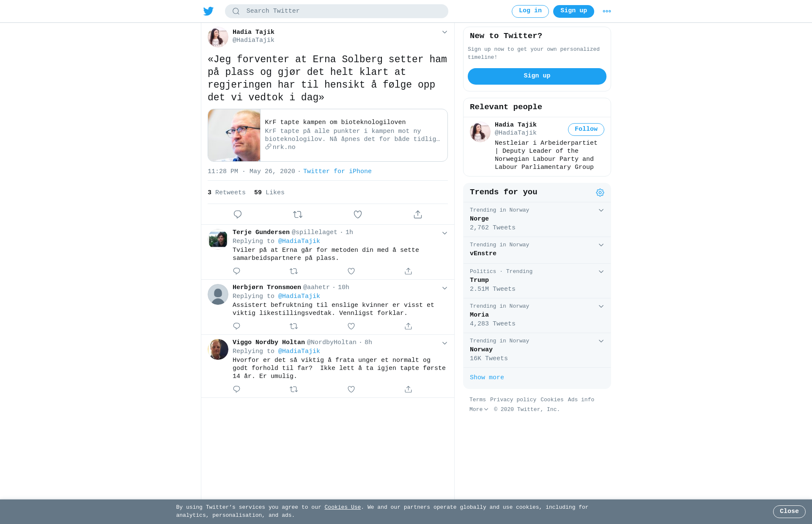Click the Log in button

530,11
